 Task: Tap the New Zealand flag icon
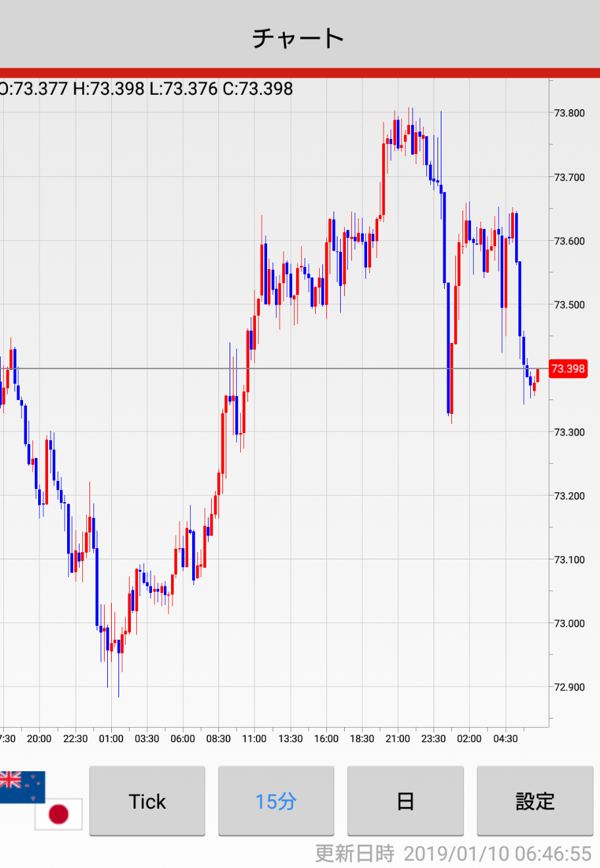[x=22, y=786]
